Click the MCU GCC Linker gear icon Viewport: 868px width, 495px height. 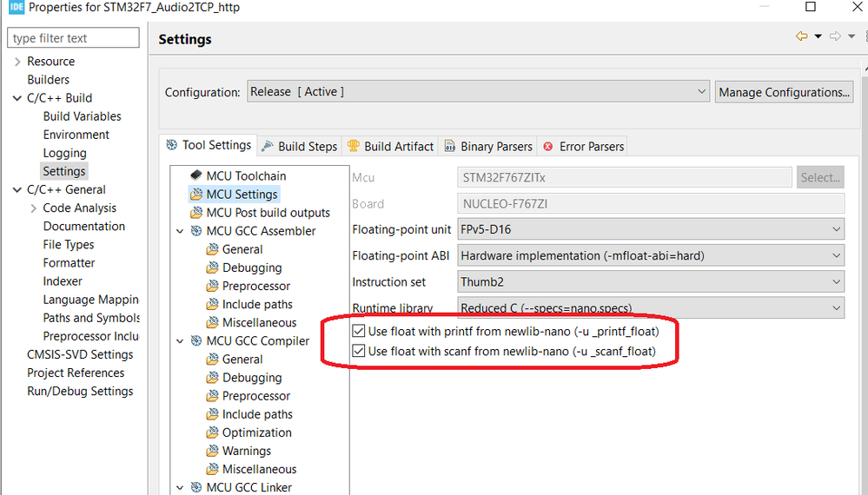[196, 487]
